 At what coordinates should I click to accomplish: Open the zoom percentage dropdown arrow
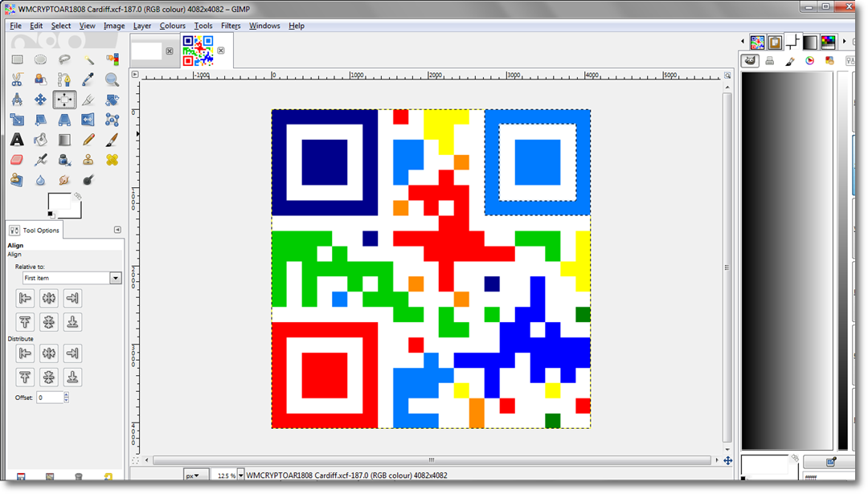tap(241, 476)
